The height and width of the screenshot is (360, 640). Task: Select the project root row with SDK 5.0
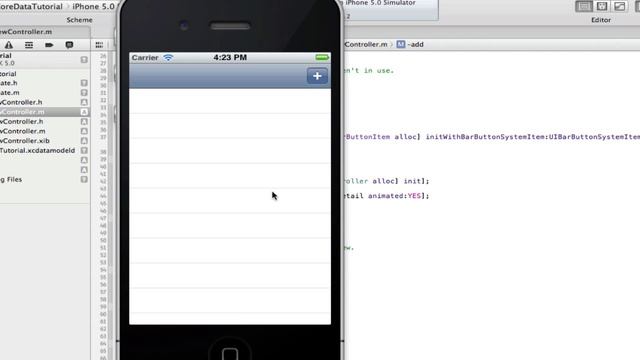point(45,59)
